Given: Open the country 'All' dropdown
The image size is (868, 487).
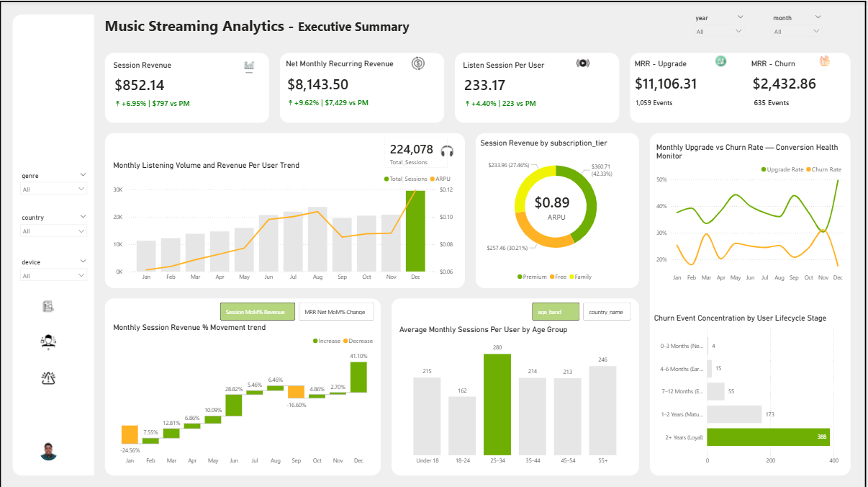Looking at the screenshot, I should click(53, 231).
